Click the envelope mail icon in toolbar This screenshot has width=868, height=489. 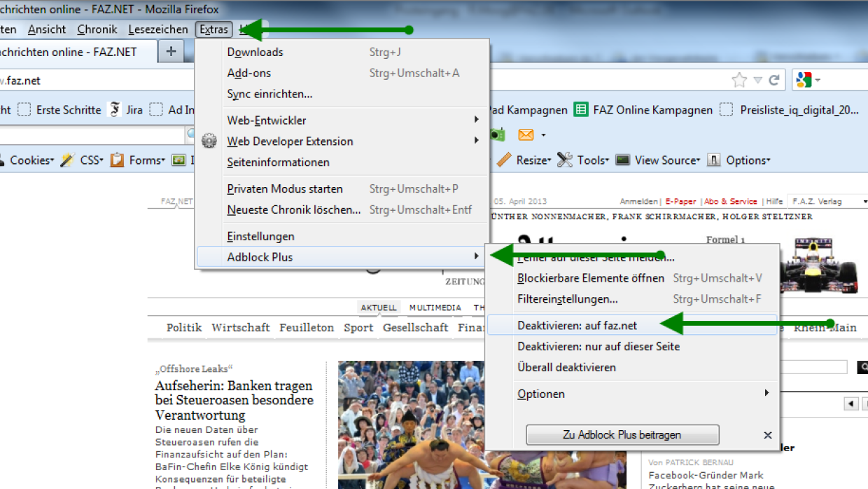(x=526, y=135)
